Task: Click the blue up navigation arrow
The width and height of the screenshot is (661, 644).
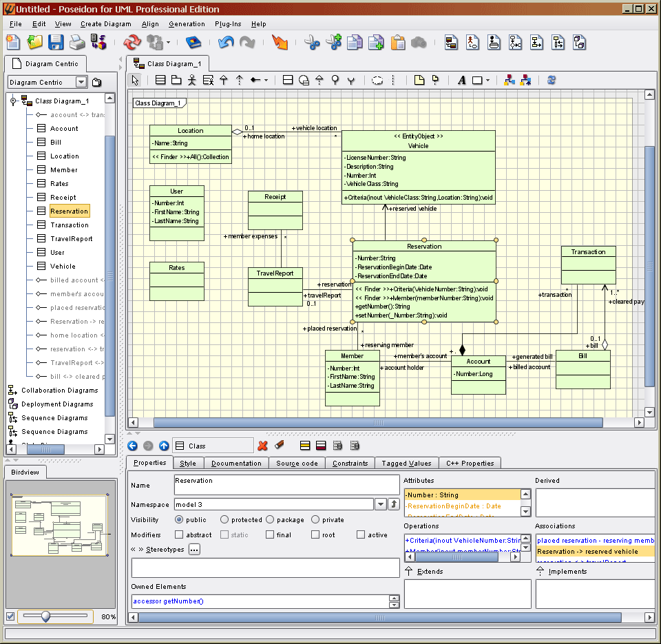Action: [x=164, y=446]
